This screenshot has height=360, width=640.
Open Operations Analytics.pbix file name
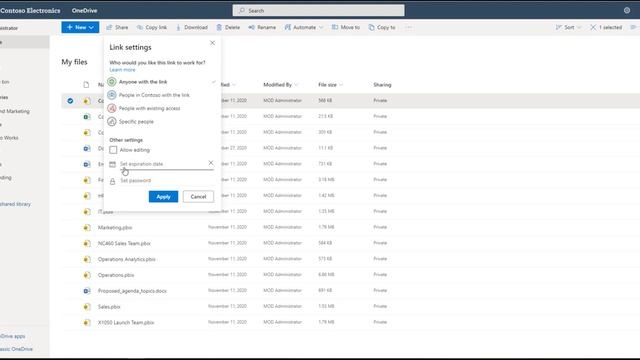click(127, 259)
